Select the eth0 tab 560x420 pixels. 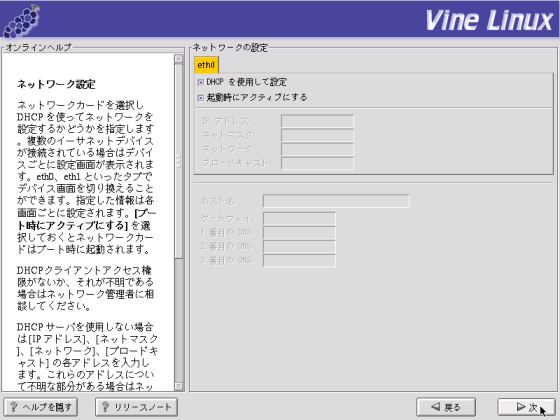click(x=206, y=65)
